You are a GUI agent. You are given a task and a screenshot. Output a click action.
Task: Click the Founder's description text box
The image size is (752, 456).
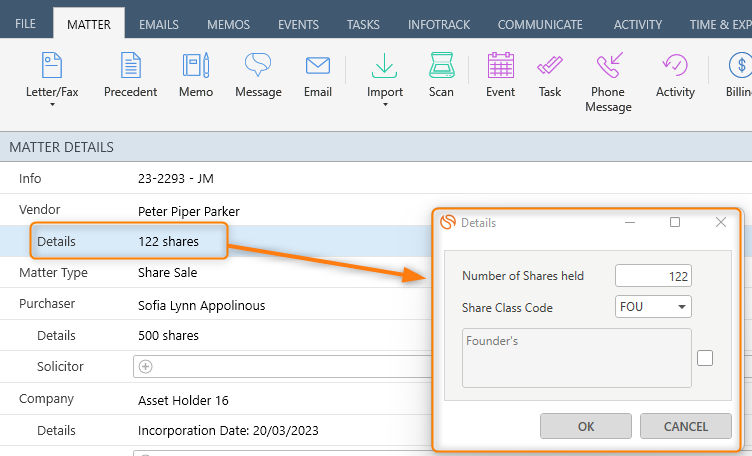pos(576,358)
